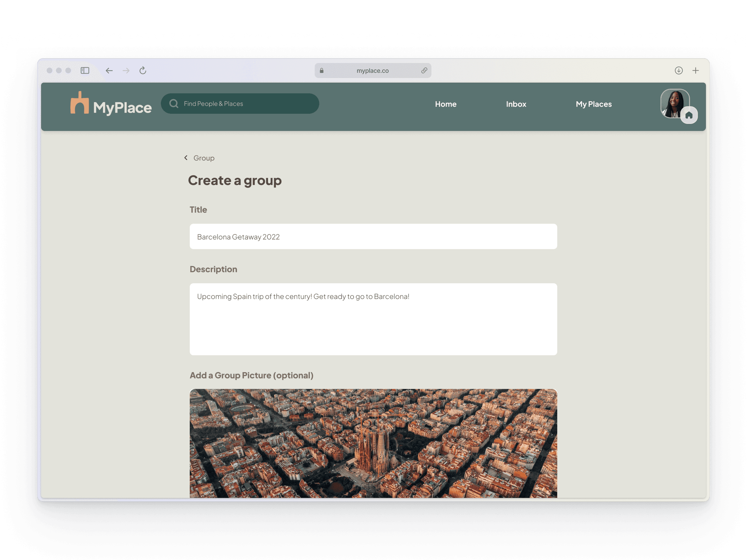Viewport: 747px width, 560px height.
Task: Click the MyPlace wordmark text
Action: point(122,108)
